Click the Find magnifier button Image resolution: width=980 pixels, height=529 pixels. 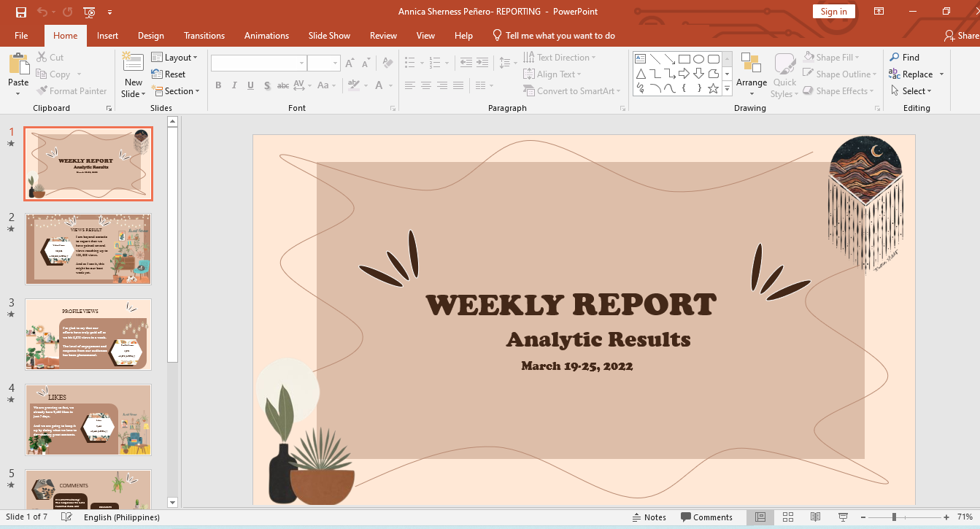click(x=904, y=57)
